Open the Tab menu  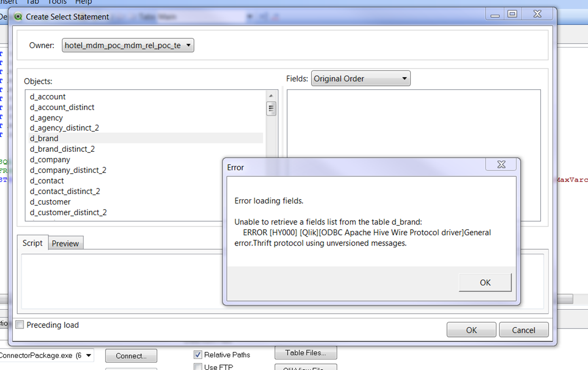coord(33,2)
